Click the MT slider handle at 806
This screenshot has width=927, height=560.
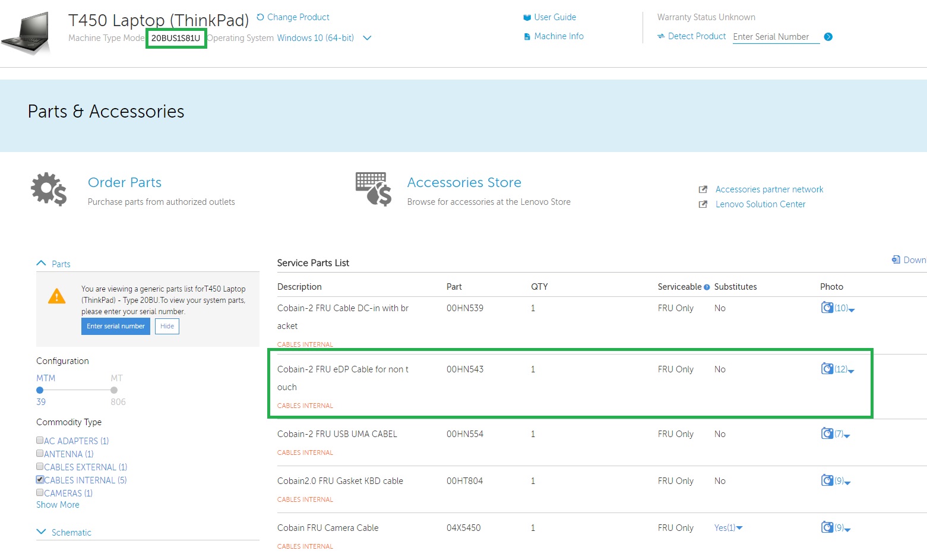coord(114,390)
